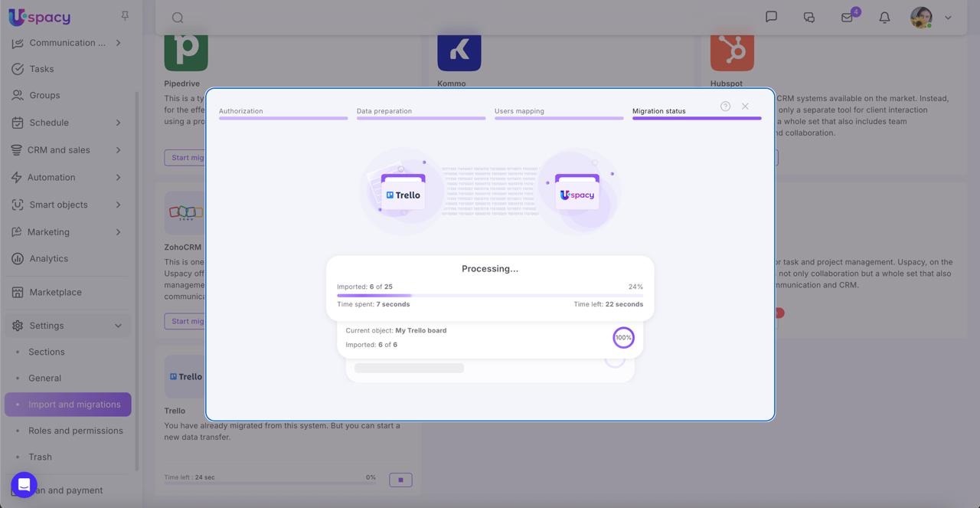Screen dimensions: 980x508
Task: Open the chat support widget bubble
Action: coord(24,485)
